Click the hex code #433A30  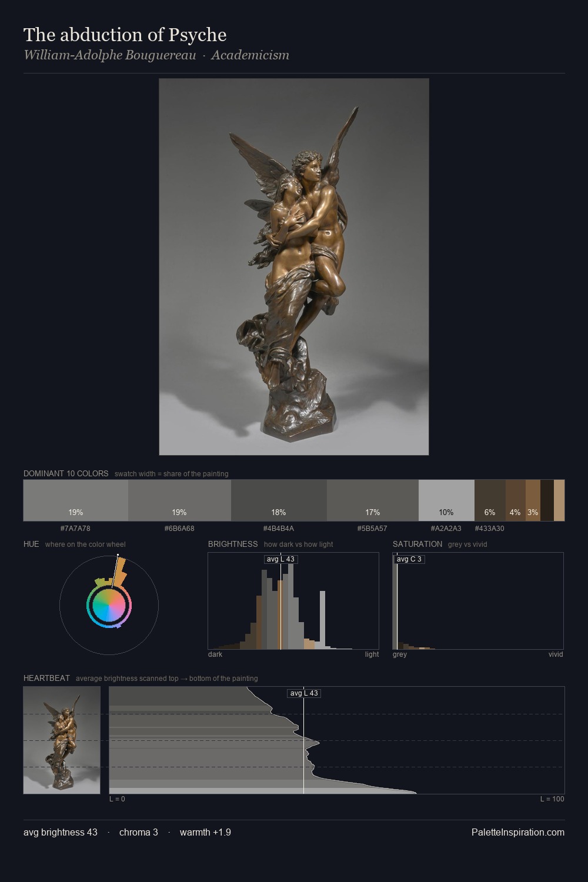coord(489,529)
